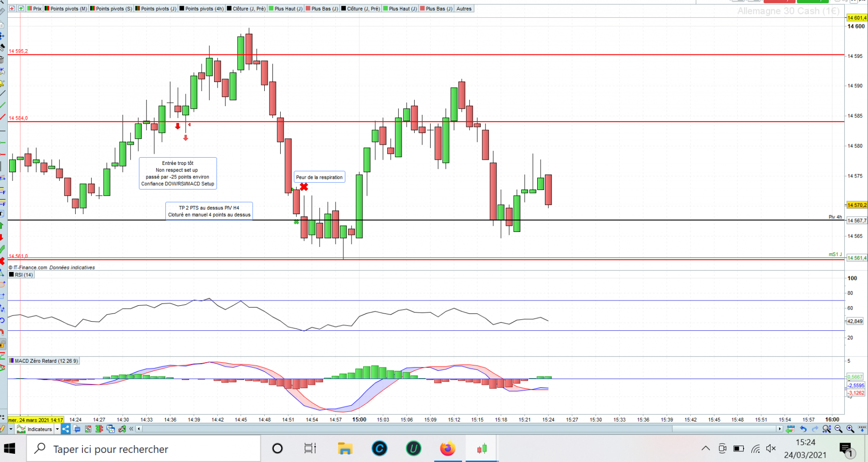Screen dimensions: 868x462
Task: Select green diagonal line drawing tool
Action: point(2,105)
